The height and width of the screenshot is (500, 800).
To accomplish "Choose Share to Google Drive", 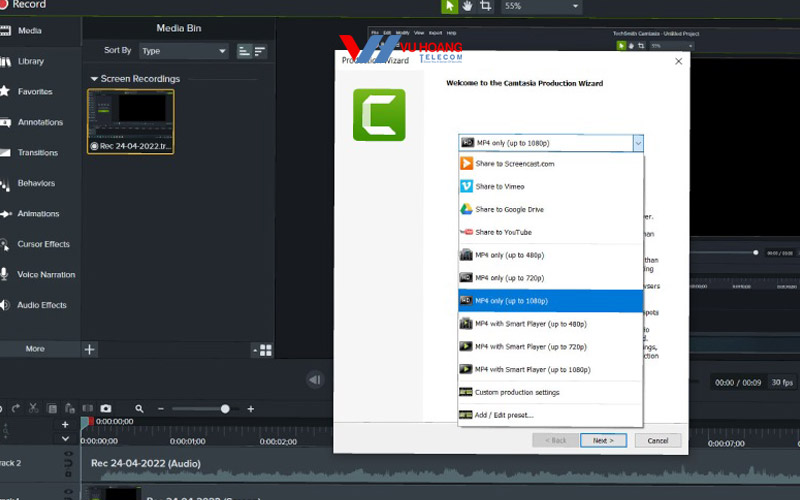I will [x=551, y=210].
